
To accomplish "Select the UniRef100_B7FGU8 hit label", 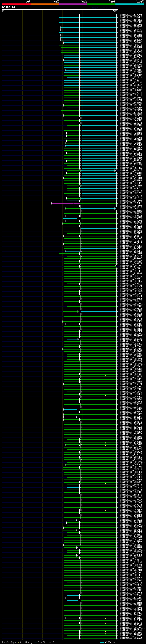I will (131, 15).
